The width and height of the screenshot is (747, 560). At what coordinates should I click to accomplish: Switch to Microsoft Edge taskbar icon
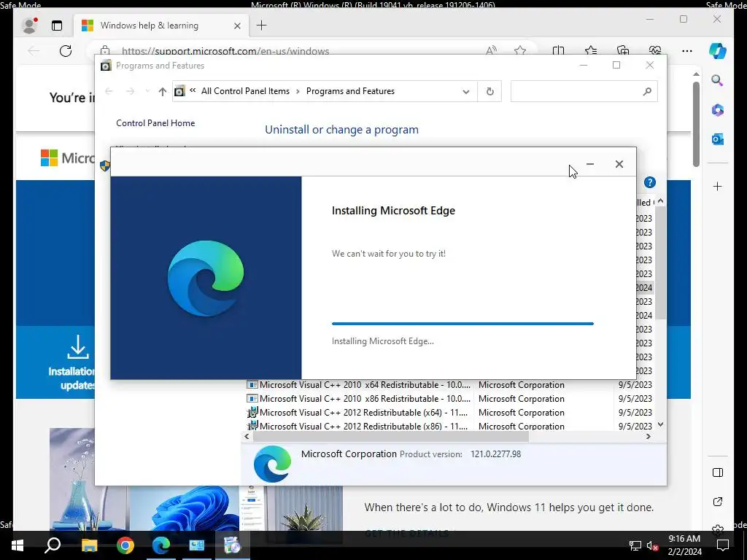161,545
